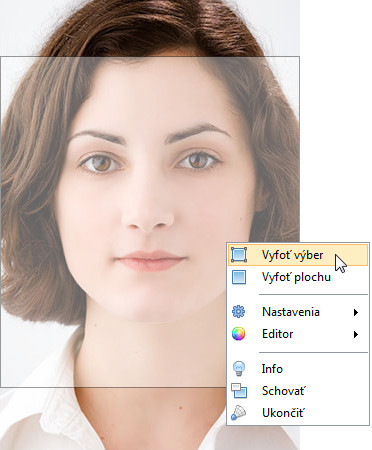This screenshot has width=372, height=450.
Task: Click the blue screen icon beside Vyfoť plochu
Action: [239, 277]
